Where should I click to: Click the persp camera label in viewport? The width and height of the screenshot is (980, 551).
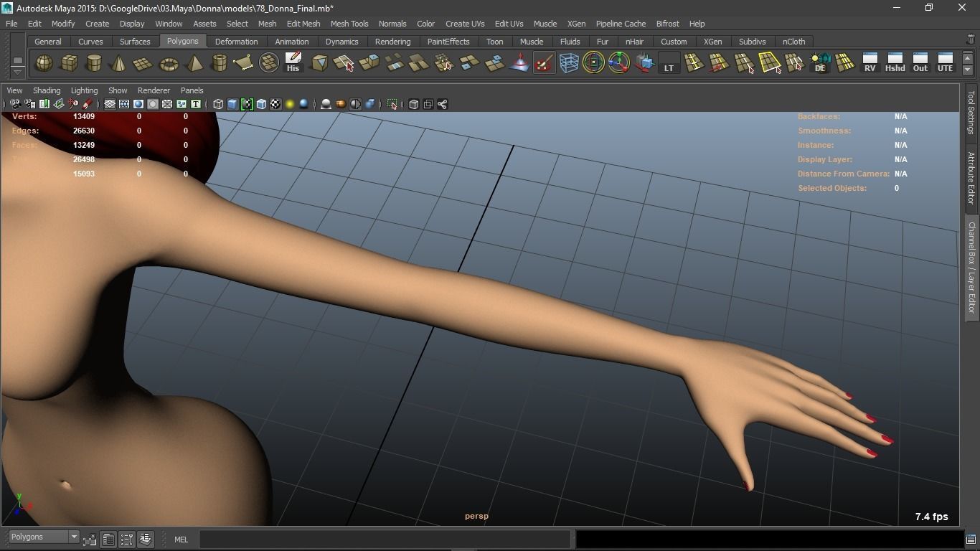coord(476,516)
